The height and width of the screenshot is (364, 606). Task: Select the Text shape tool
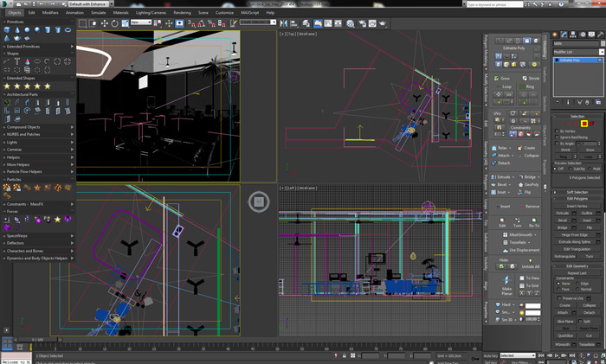point(17,61)
